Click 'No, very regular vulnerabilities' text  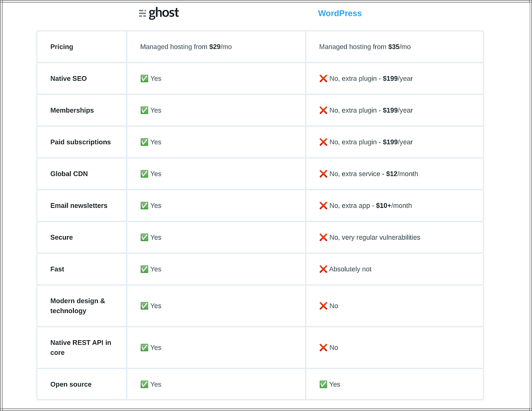pos(375,237)
